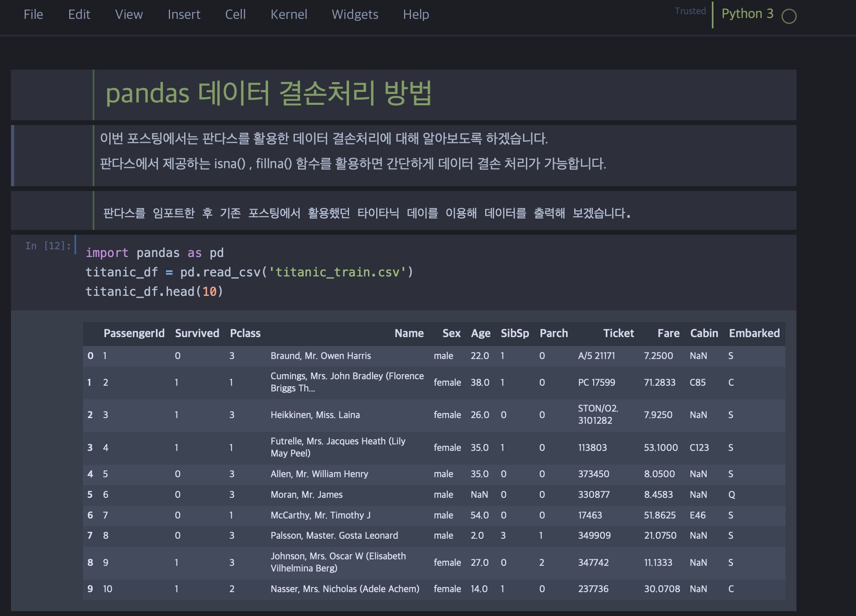This screenshot has width=856, height=616.
Task: Open the File menu
Action: [x=33, y=15]
